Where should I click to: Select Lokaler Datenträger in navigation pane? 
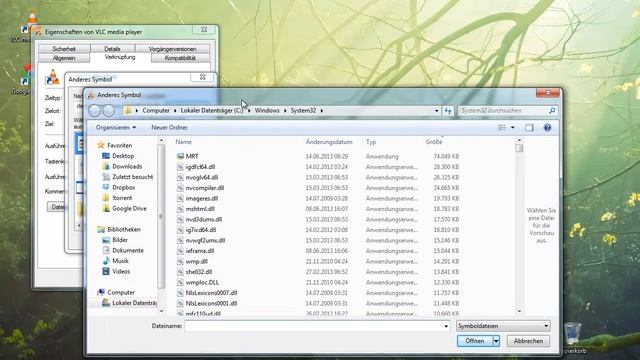click(134, 303)
